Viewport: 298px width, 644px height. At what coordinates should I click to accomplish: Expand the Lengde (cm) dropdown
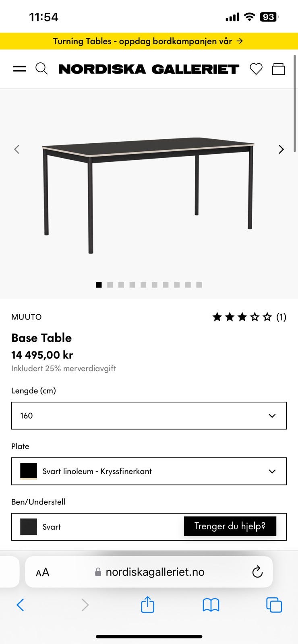pyautogui.click(x=149, y=415)
